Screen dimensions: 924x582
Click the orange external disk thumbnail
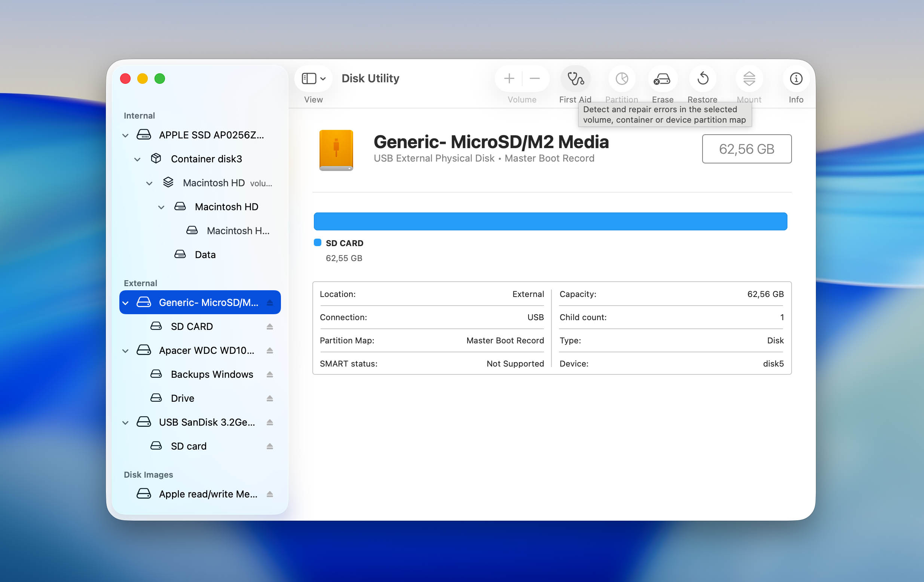click(336, 150)
